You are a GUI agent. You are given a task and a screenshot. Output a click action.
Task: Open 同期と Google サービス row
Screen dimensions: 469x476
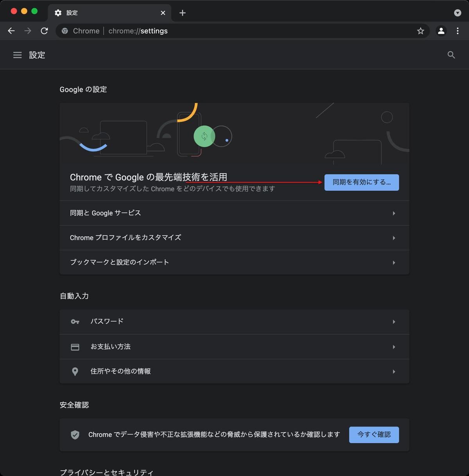(x=234, y=213)
